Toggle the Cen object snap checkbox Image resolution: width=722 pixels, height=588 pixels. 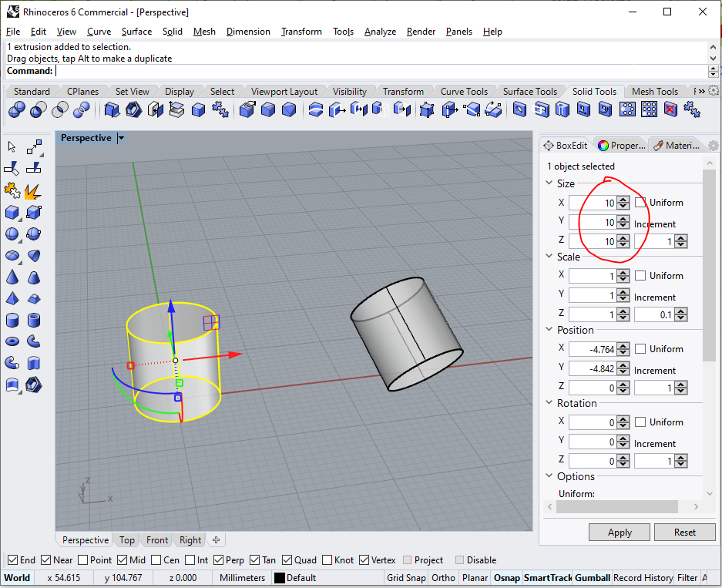[156, 560]
